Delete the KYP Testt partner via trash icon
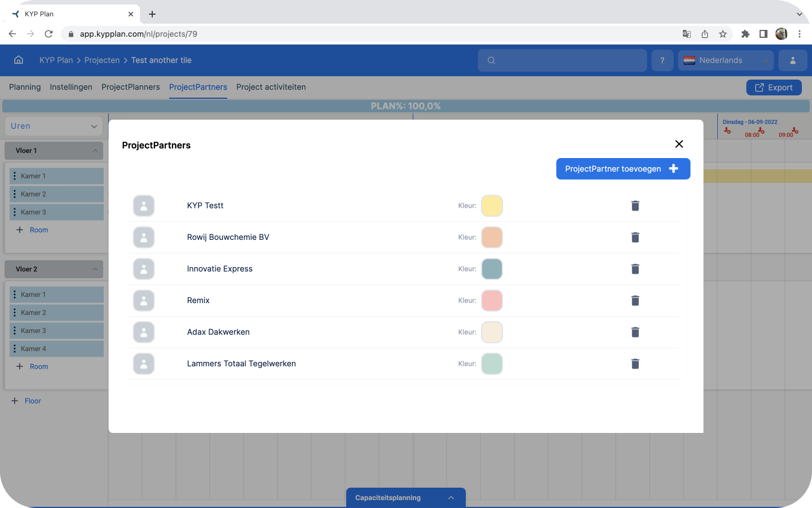Viewport: 812px width, 508px height. click(635, 205)
